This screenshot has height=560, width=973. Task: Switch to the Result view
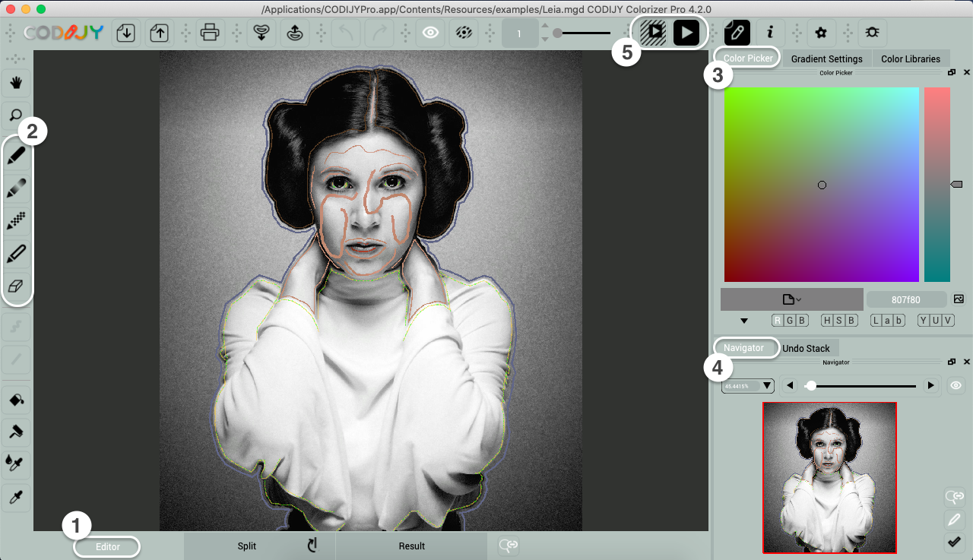[411, 546]
